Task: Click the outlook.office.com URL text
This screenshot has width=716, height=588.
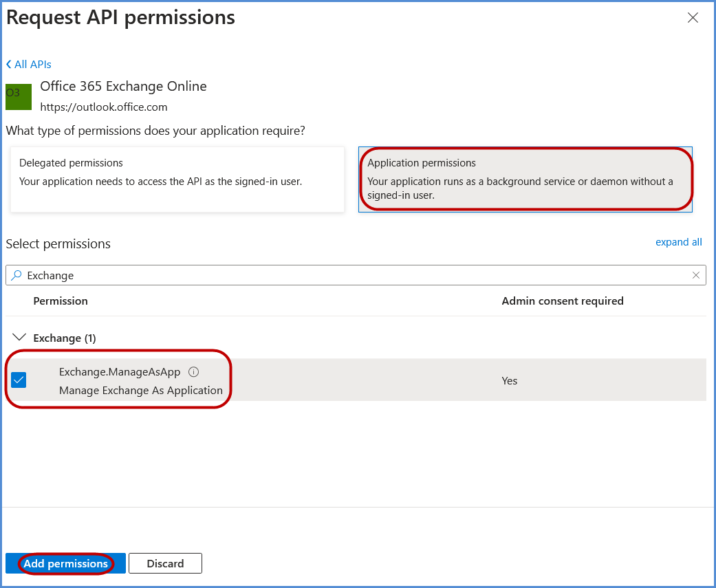Action: tap(104, 107)
